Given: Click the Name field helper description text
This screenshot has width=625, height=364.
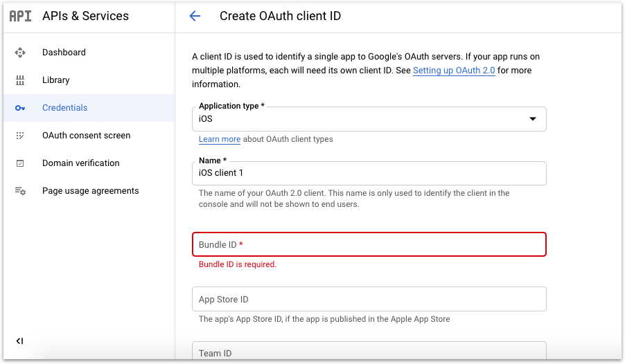Looking at the screenshot, I should pos(354,199).
